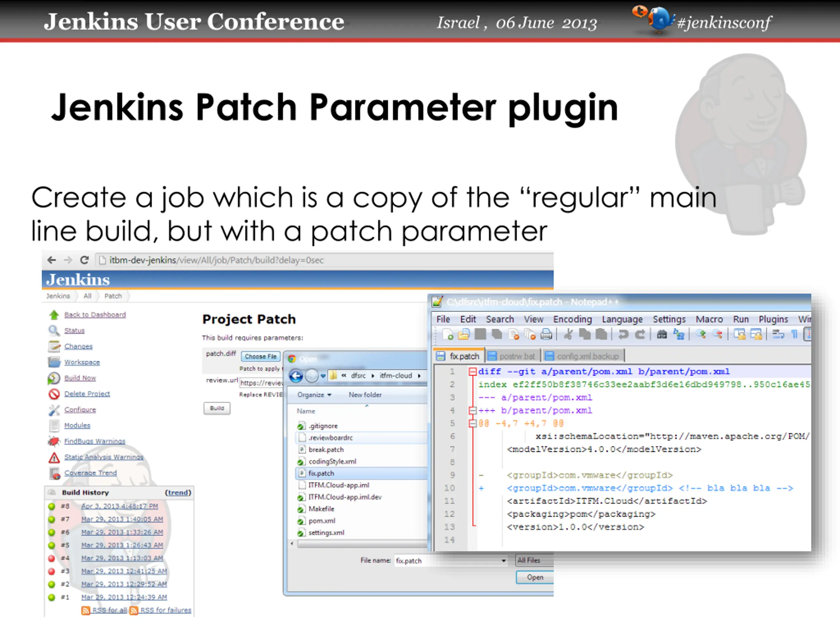Click the New file icon in Notepad++ toolbar
Viewport: 840px width, 630px height.
click(448, 334)
